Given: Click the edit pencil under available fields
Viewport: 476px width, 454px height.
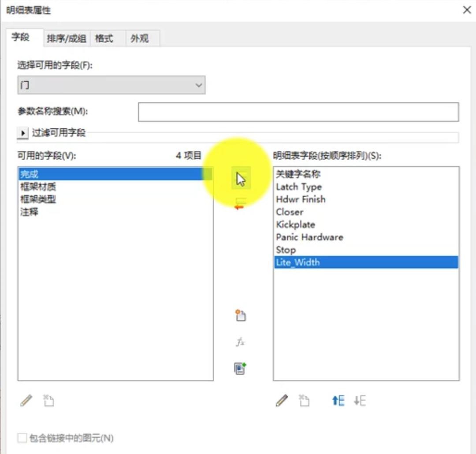Looking at the screenshot, I should point(26,401).
